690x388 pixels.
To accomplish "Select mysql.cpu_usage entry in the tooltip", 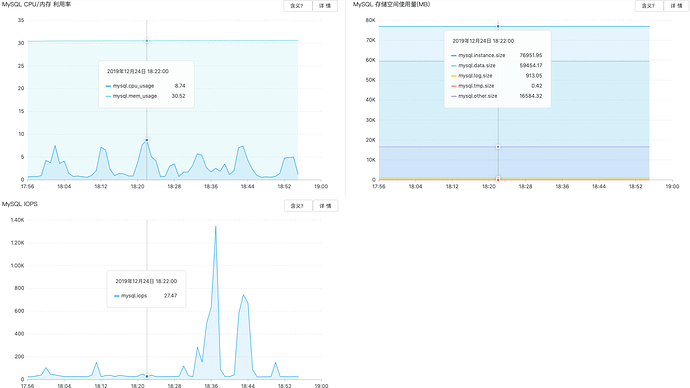I will click(146, 86).
